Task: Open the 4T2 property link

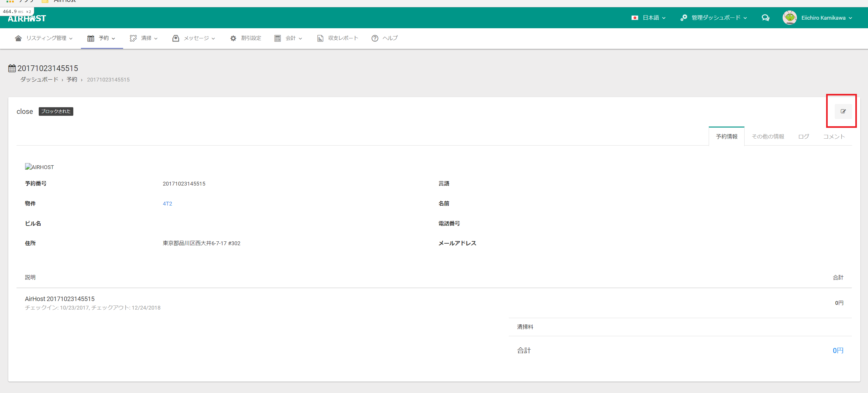Action: [x=167, y=204]
